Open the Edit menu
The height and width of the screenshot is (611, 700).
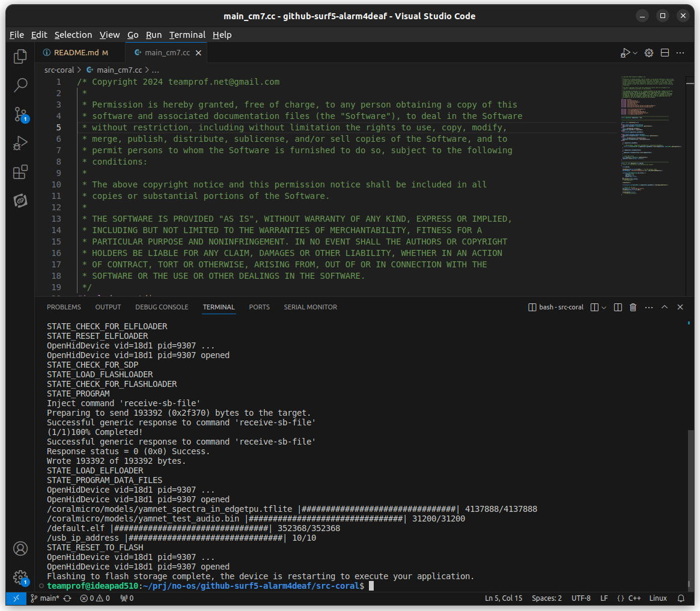[39, 35]
